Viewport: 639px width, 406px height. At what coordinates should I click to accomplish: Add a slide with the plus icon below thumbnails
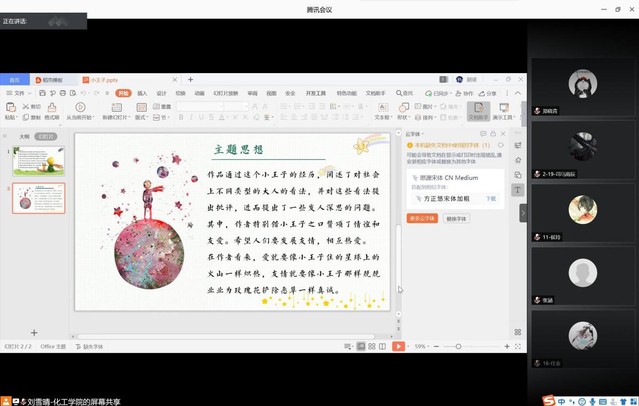click(34, 332)
